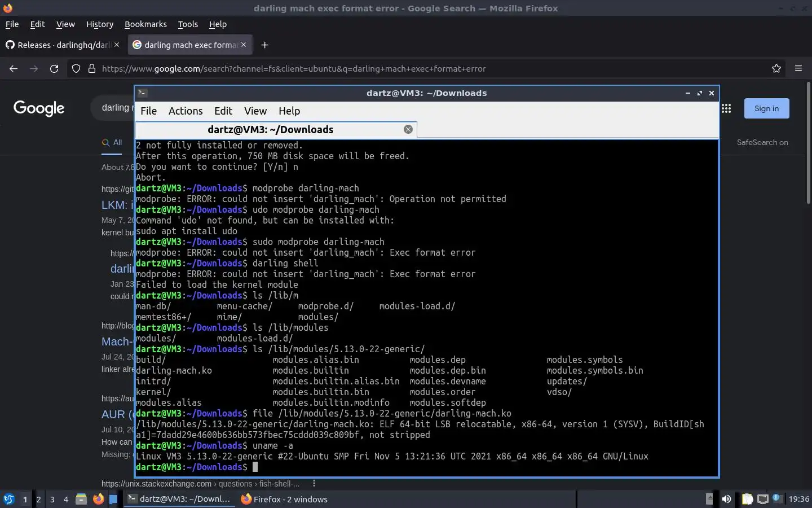Screen dimensions: 812x508
Task: Click the Google search box
Action: (x=113, y=108)
